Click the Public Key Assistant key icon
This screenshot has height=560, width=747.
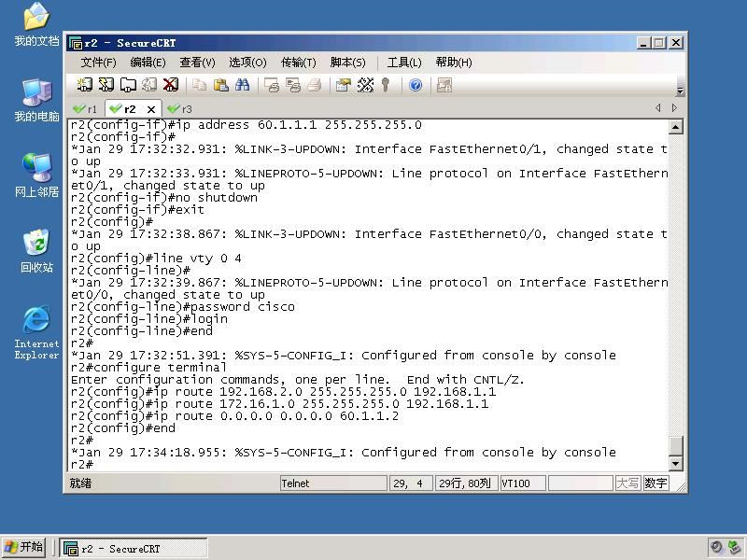386,85
